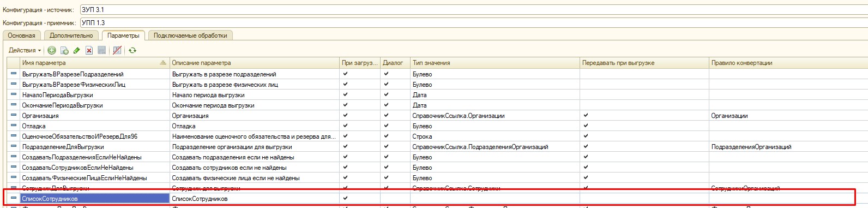Click the row icon of ОценочноеОбязательствоИРезервДля96
The image size is (868, 208).
coord(14,136)
